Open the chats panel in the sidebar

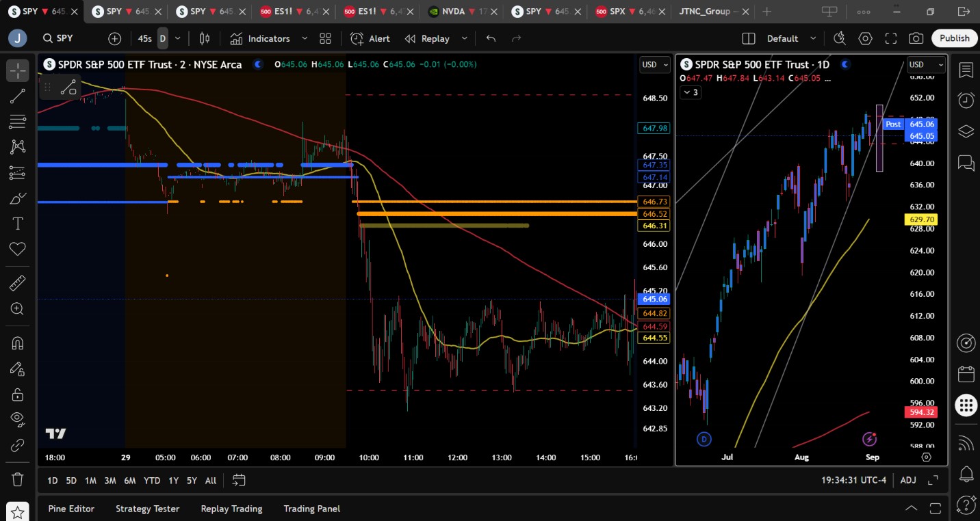[x=966, y=162]
